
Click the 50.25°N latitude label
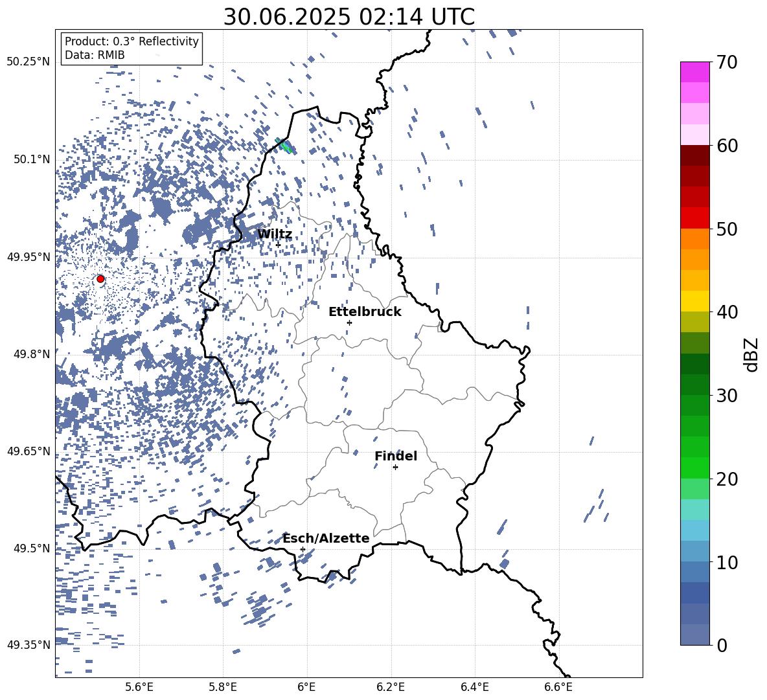tap(29, 62)
